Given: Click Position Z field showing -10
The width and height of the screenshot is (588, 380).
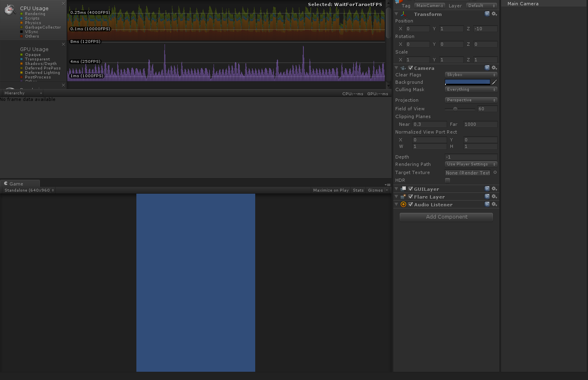Looking at the screenshot, I should click(486, 29).
